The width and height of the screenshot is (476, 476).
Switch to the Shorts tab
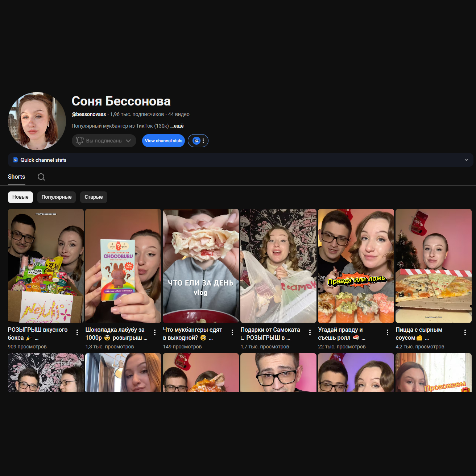tap(17, 177)
